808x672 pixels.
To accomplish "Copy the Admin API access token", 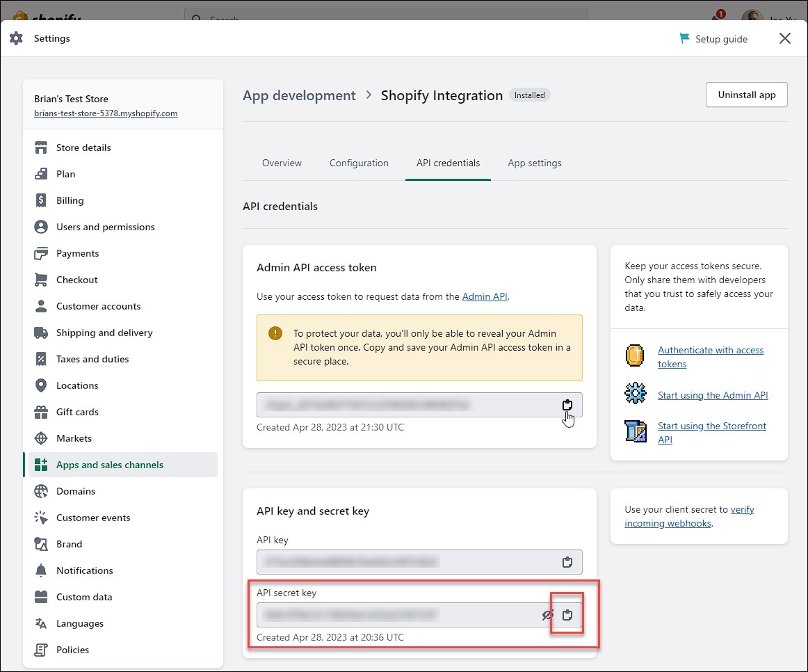I will click(567, 405).
